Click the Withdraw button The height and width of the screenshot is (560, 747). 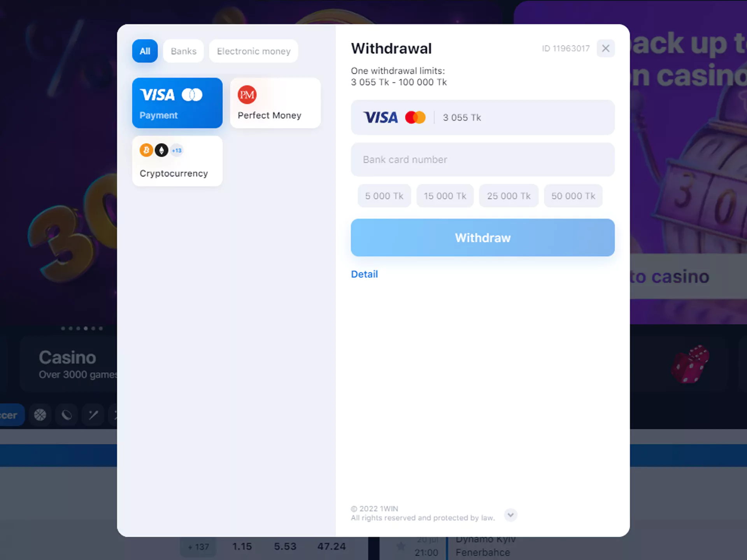[x=482, y=237]
